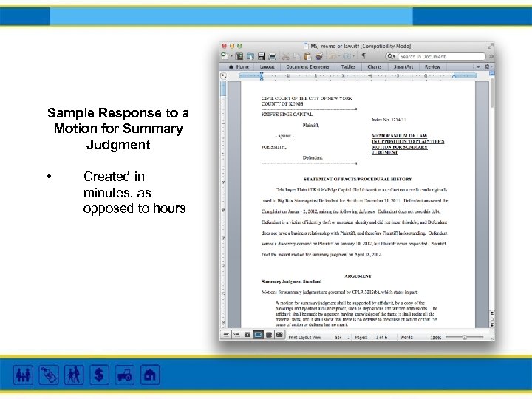Image resolution: width=532 pixels, height=399 pixels.
Task: Open the New Document dropdown arrow
Action: pos(231,57)
